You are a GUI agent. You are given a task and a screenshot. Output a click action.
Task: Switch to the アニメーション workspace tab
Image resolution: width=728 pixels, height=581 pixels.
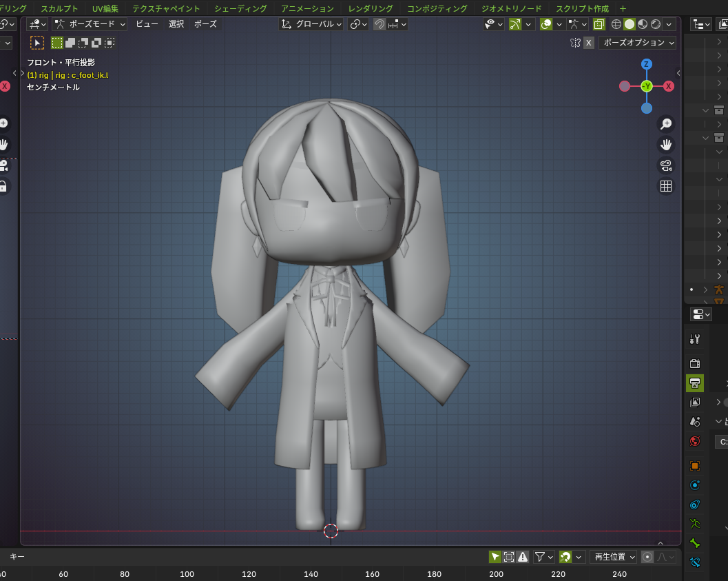(x=308, y=8)
